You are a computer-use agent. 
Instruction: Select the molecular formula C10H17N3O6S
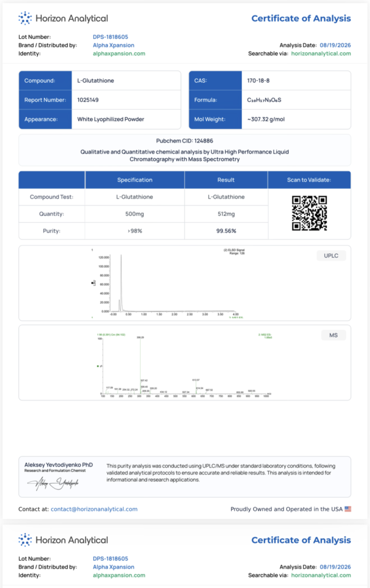pyautogui.click(x=264, y=100)
